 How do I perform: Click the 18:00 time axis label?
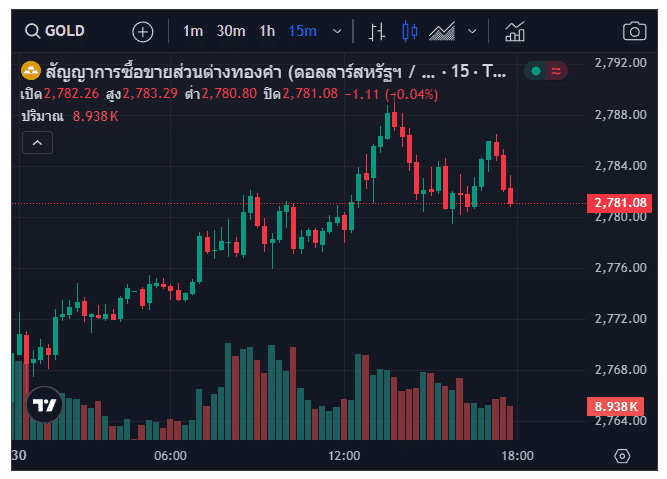click(x=517, y=456)
